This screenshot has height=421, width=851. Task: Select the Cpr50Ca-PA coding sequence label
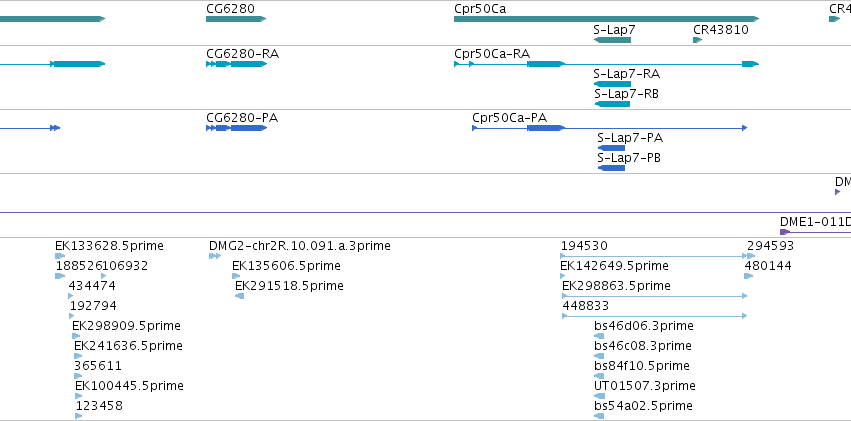point(509,118)
